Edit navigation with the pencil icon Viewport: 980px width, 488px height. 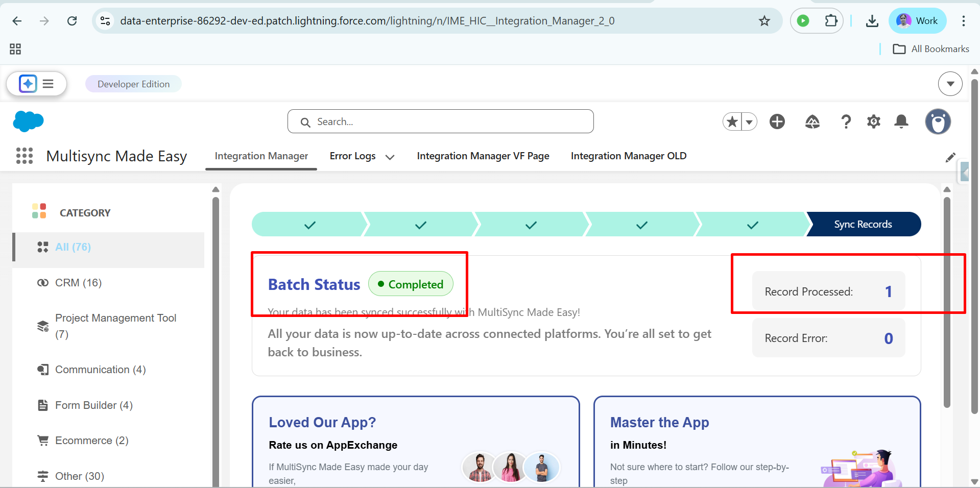coord(950,158)
